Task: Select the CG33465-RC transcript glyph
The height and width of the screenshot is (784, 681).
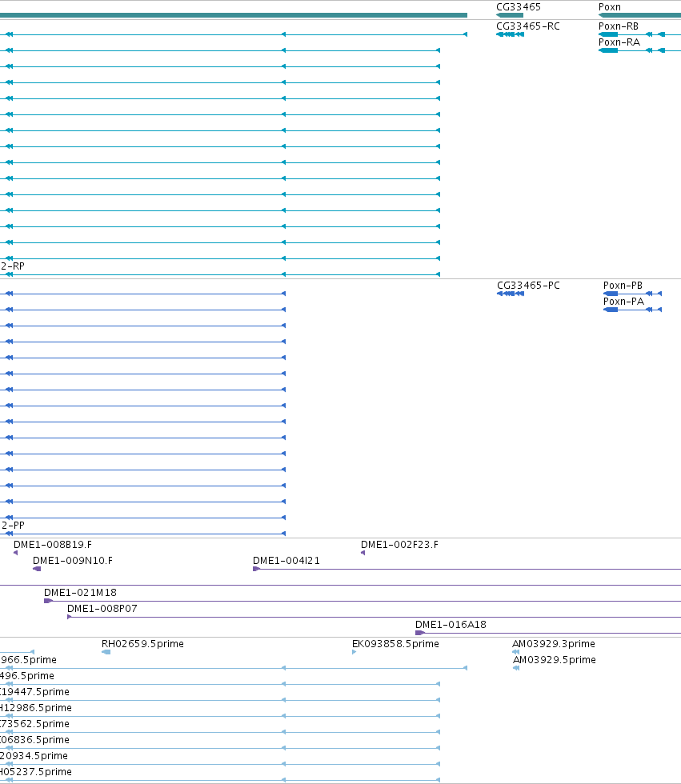Action: tap(510, 34)
